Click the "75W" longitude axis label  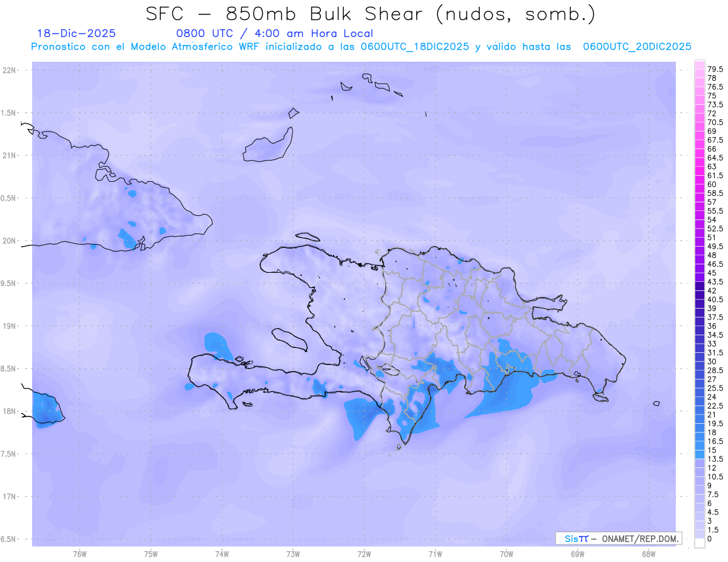(151, 554)
